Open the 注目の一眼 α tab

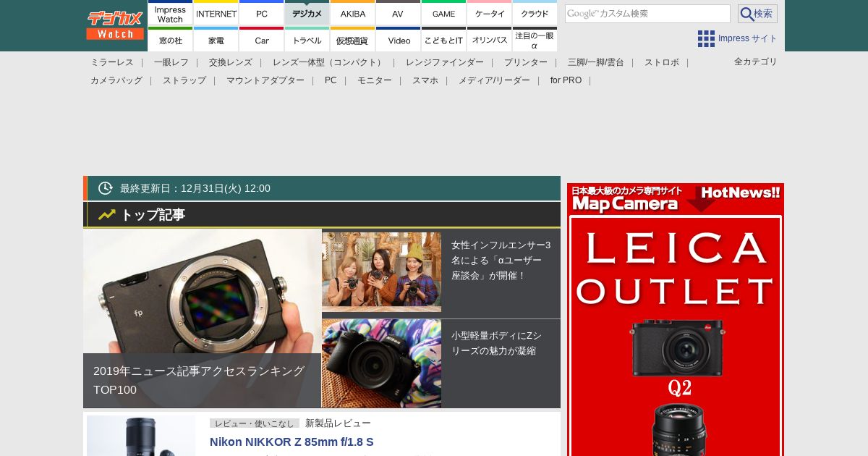pos(535,39)
